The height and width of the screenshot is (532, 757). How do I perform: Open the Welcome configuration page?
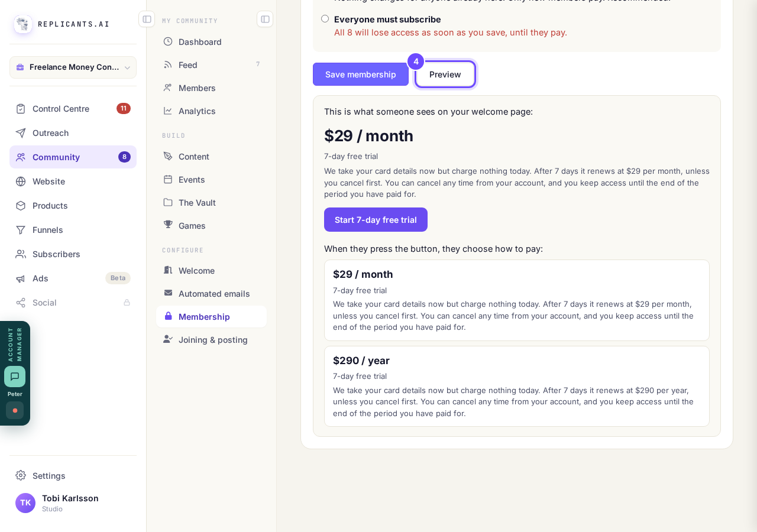point(211,270)
